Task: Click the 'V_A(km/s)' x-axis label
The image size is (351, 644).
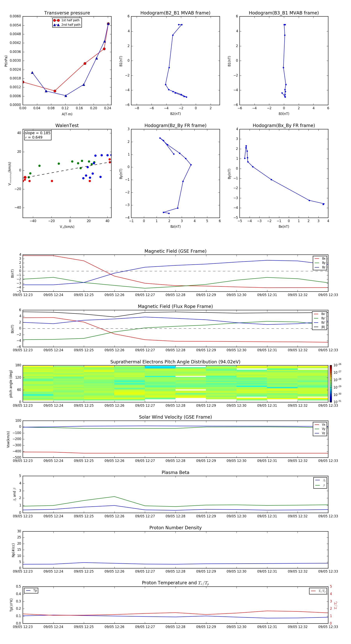Action: pos(67,227)
